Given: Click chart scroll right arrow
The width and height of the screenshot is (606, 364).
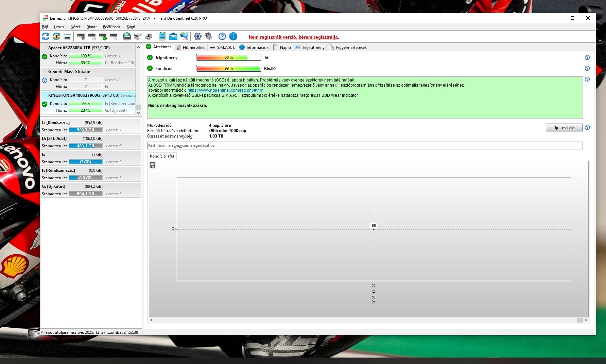Looking at the screenshot, I should click(x=586, y=320).
